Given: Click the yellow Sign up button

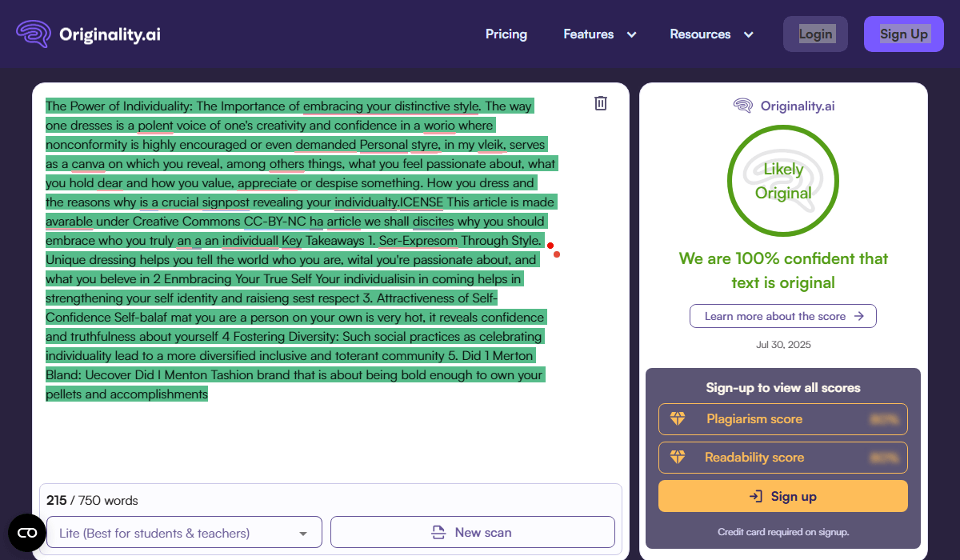Looking at the screenshot, I should pos(783,496).
